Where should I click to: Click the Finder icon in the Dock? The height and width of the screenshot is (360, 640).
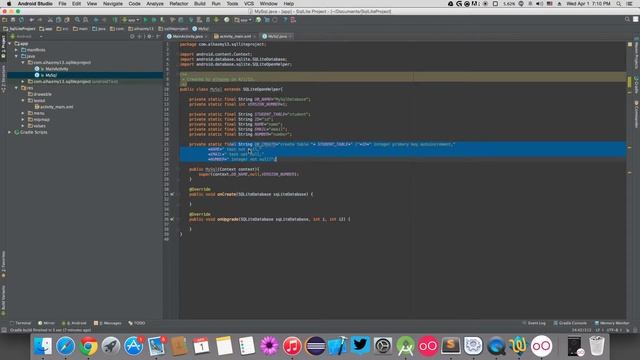click(42, 346)
